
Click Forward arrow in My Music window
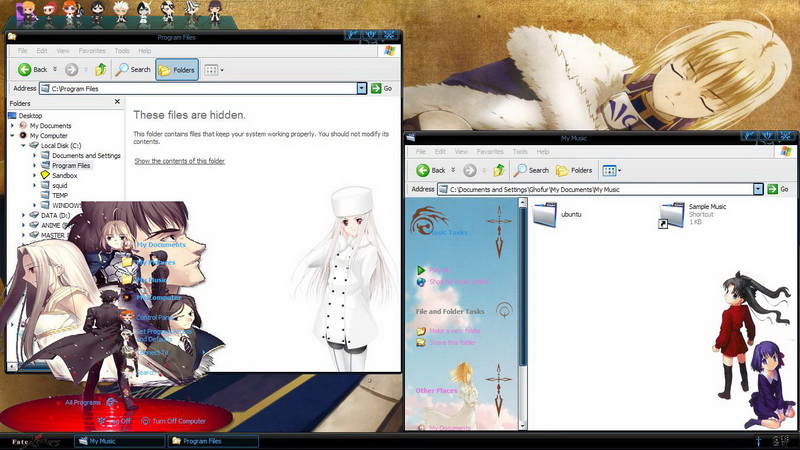pyautogui.click(x=470, y=170)
